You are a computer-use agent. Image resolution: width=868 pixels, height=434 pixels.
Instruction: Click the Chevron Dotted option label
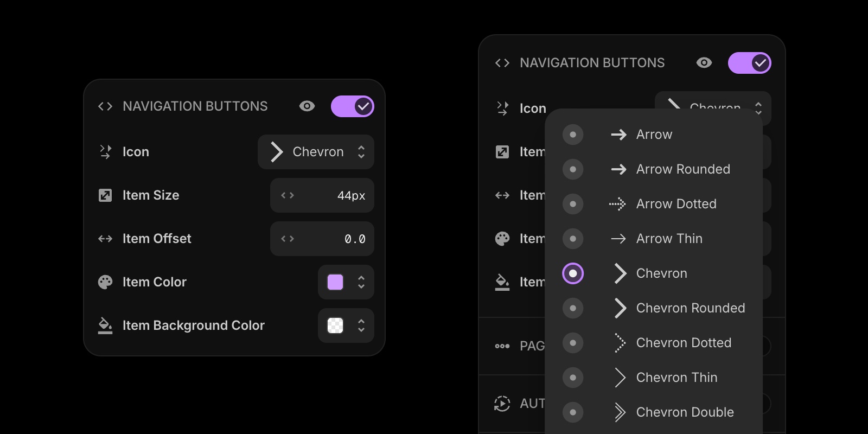(684, 343)
